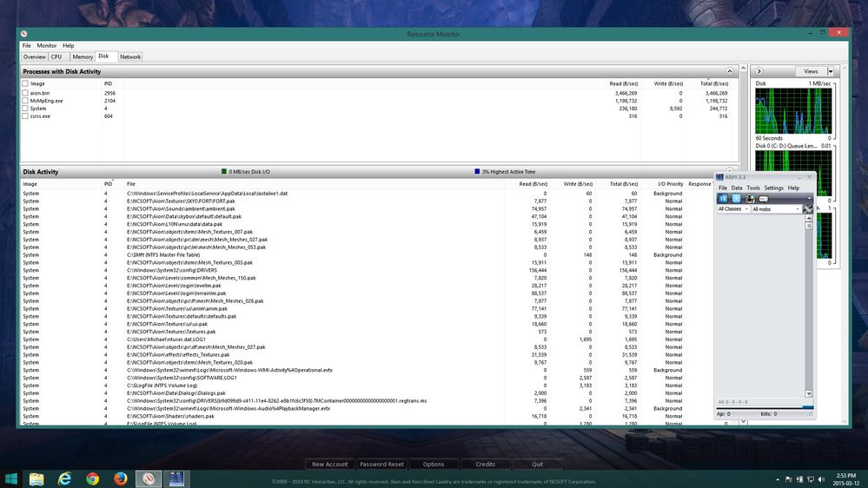This screenshot has width=868, height=488.
Task: Check the MsMpEng.exe process checkbox
Action: (x=25, y=101)
